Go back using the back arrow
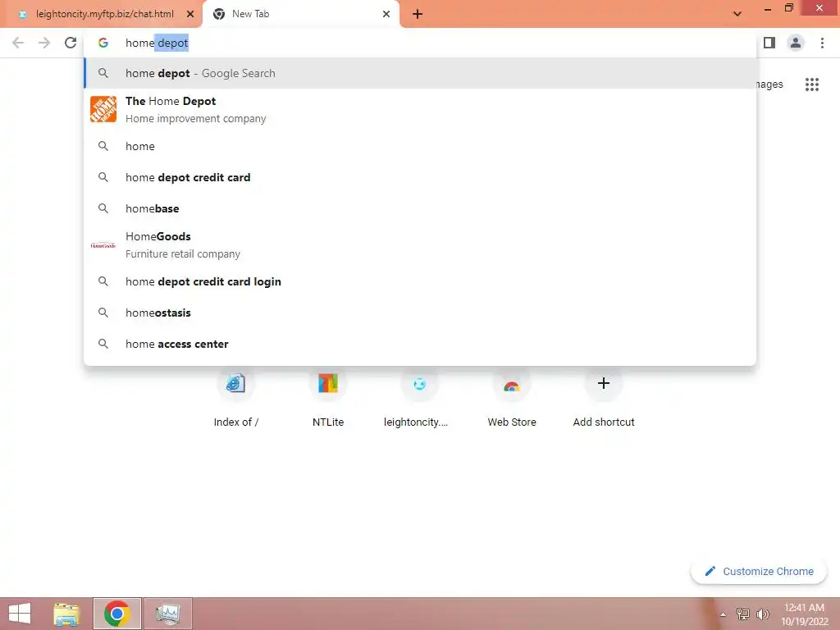 click(18, 43)
